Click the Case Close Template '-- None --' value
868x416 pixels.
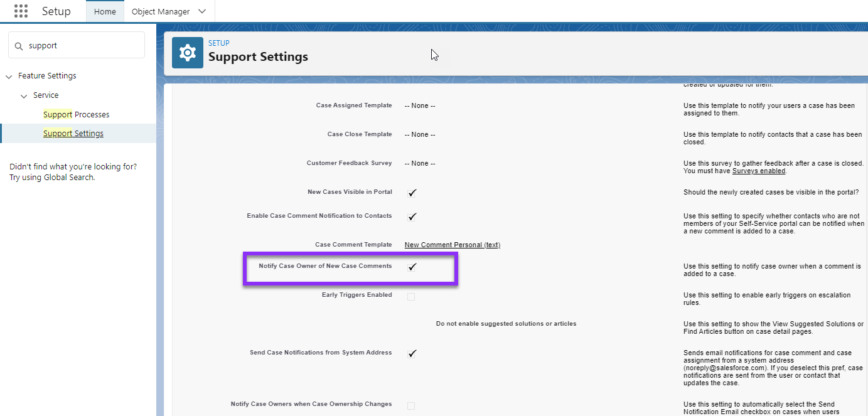420,135
